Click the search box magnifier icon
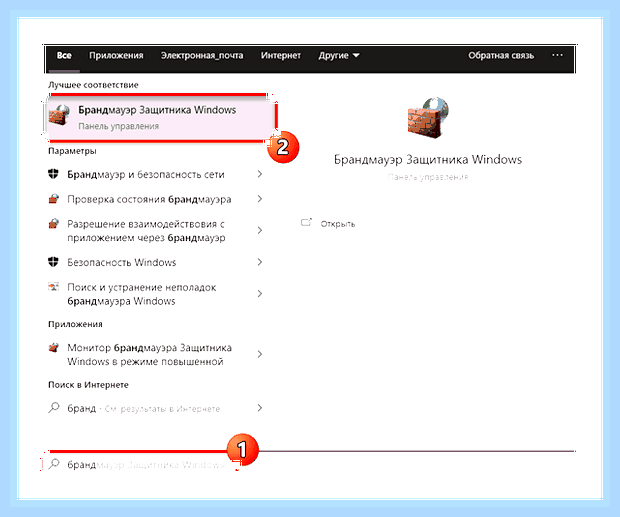The image size is (620, 517). click(x=54, y=464)
